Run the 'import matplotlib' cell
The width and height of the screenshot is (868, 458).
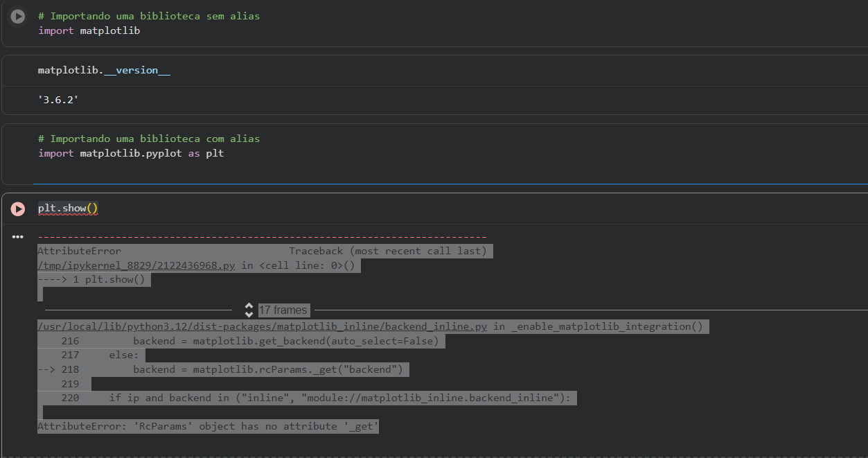(18, 16)
